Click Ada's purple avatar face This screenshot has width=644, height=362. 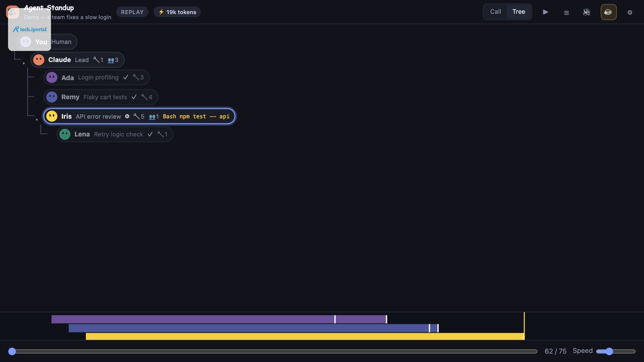click(x=52, y=77)
